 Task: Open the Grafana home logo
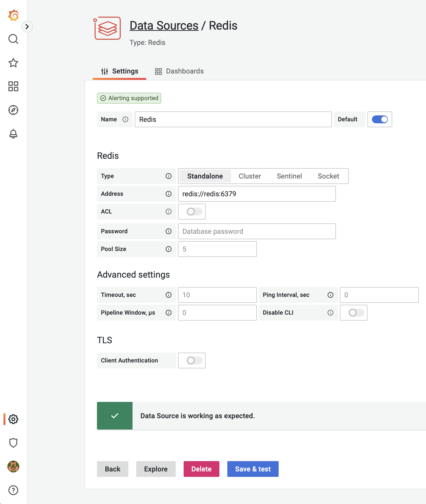[14, 15]
